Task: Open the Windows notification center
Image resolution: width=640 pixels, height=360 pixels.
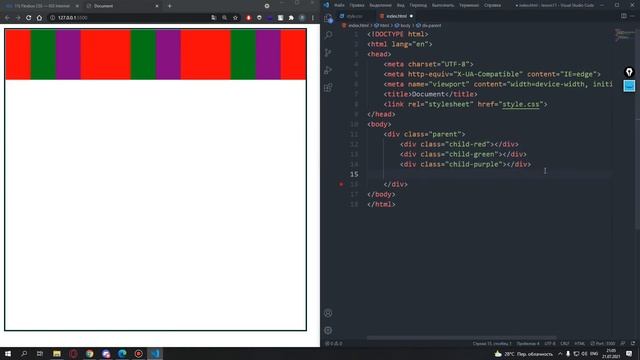Action: pyautogui.click(x=629, y=354)
